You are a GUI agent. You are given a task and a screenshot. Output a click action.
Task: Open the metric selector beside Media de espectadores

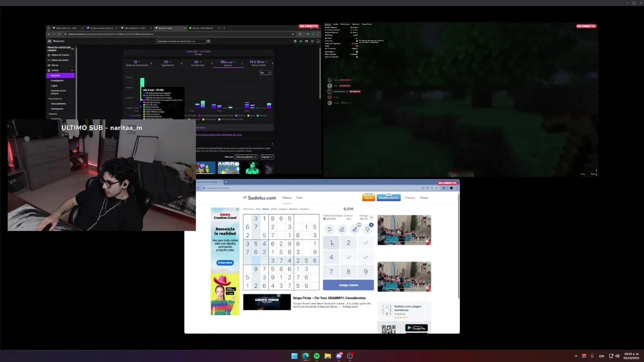point(151,63)
